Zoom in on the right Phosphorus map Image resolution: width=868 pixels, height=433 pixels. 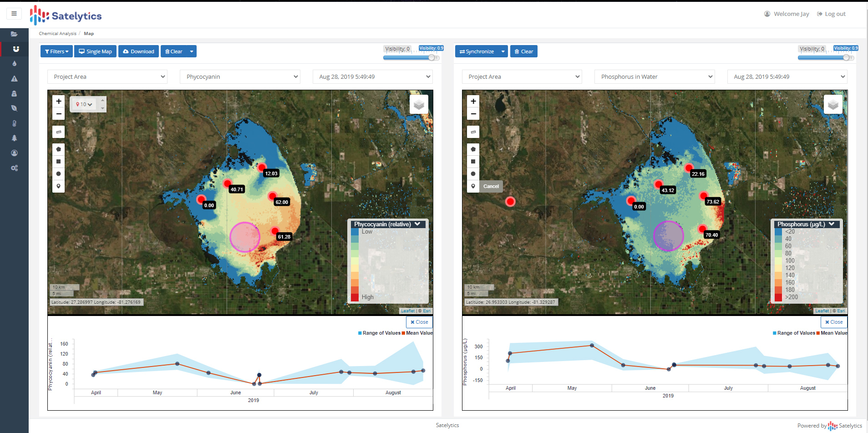[473, 101]
